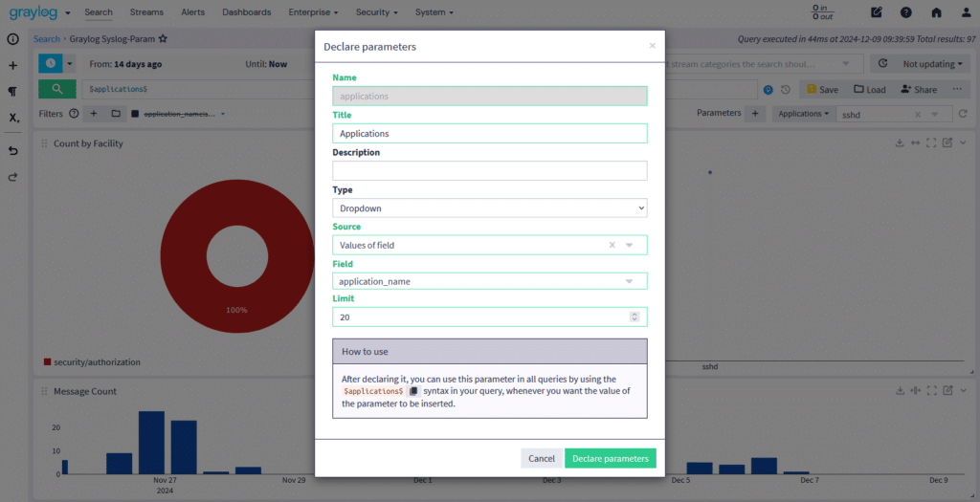Open the Enterprise menu
980x502 pixels.
tap(313, 12)
